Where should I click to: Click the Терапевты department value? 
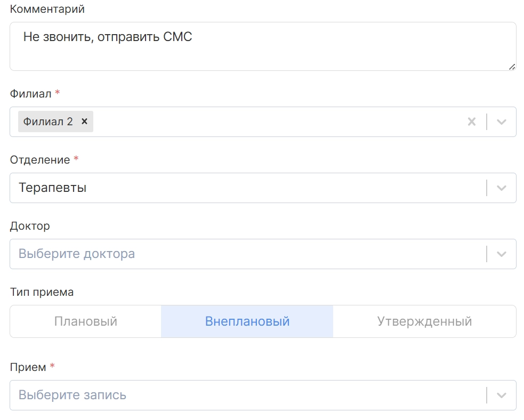click(x=53, y=188)
